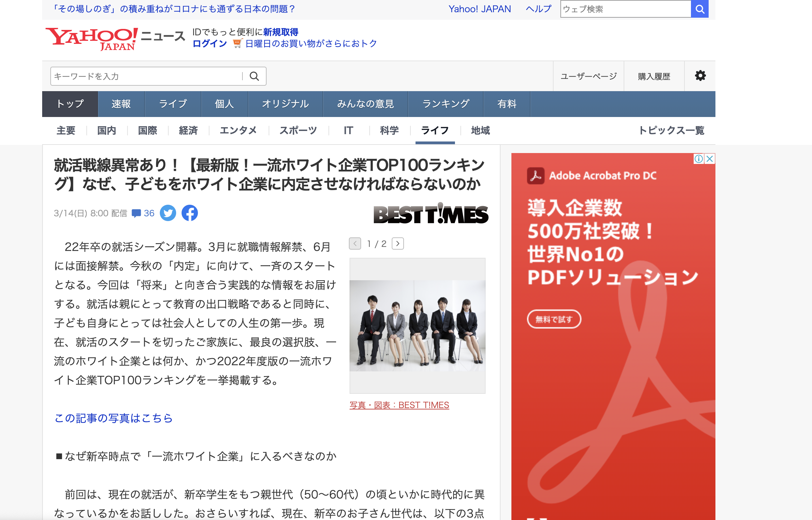
Task: Click the ヘルプ link
Action: pos(539,9)
